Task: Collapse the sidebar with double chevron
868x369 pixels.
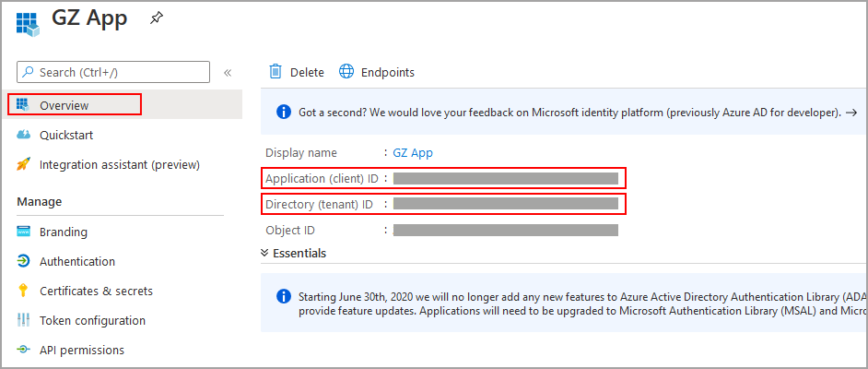Action: pos(228,73)
